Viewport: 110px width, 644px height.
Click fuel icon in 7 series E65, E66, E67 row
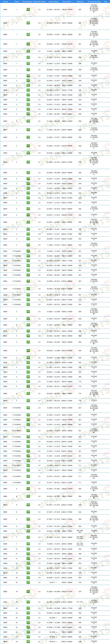tap(28, 531)
